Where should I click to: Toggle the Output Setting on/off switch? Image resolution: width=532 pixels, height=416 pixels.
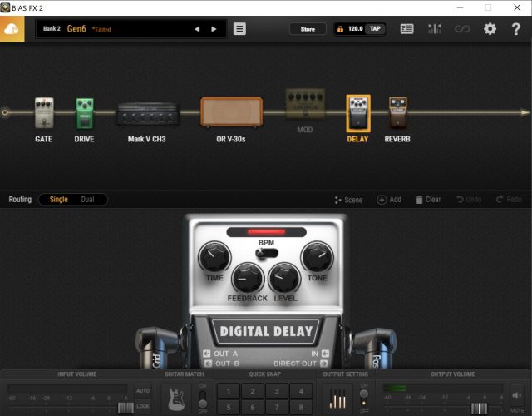pyautogui.click(x=364, y=398)
